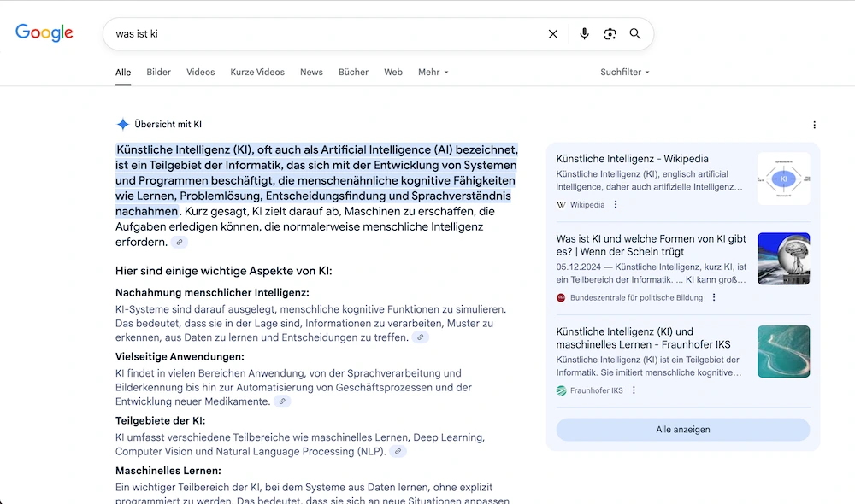Click the 'Fraunhofer IKS' source name

pyautogui.click(x=597, y=390)
